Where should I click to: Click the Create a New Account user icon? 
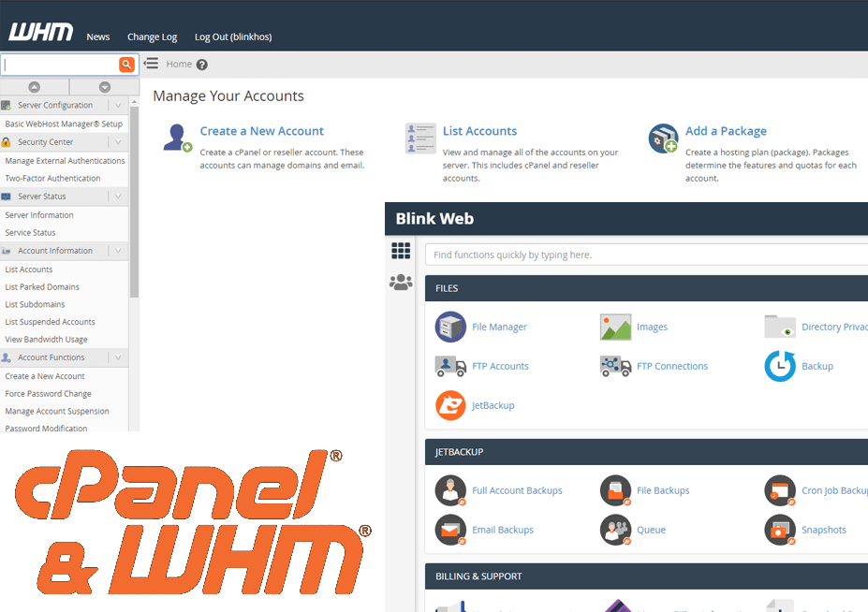tap(177, 138)
